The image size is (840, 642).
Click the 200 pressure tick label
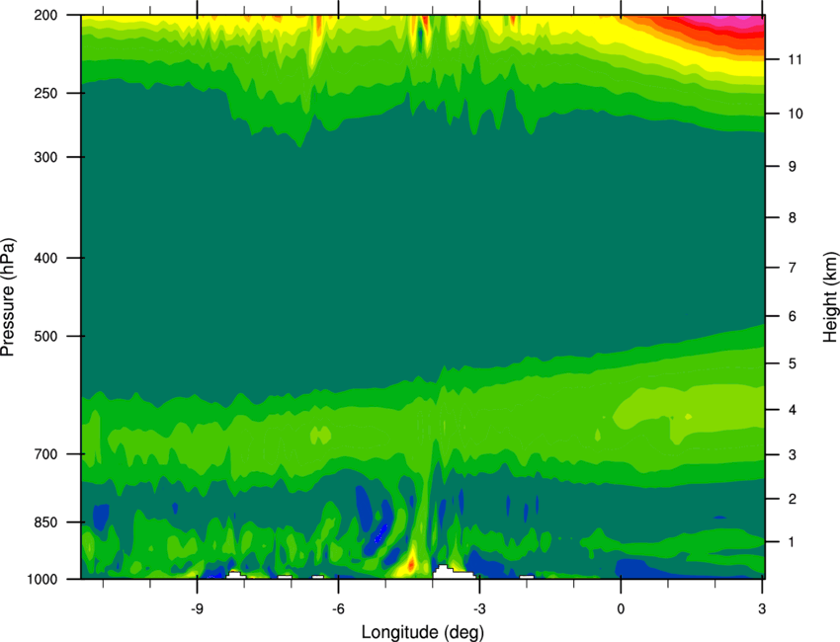[46, 16]
